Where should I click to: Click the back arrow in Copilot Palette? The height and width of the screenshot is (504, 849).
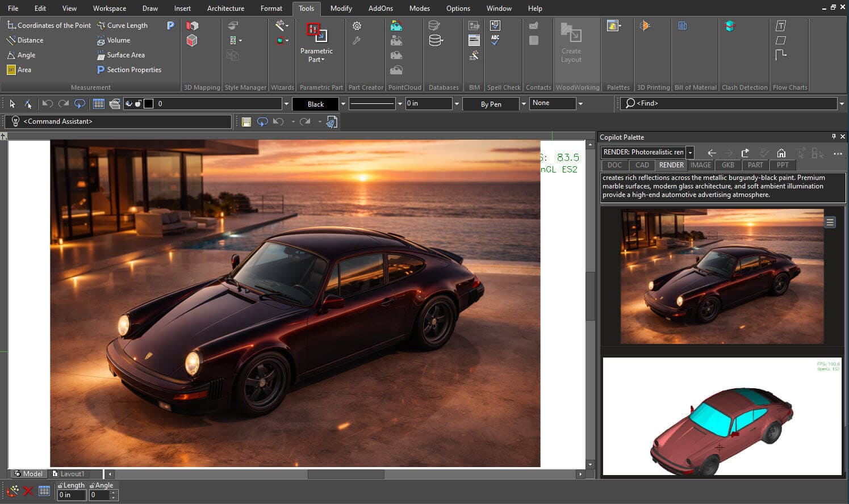point(712,153)
